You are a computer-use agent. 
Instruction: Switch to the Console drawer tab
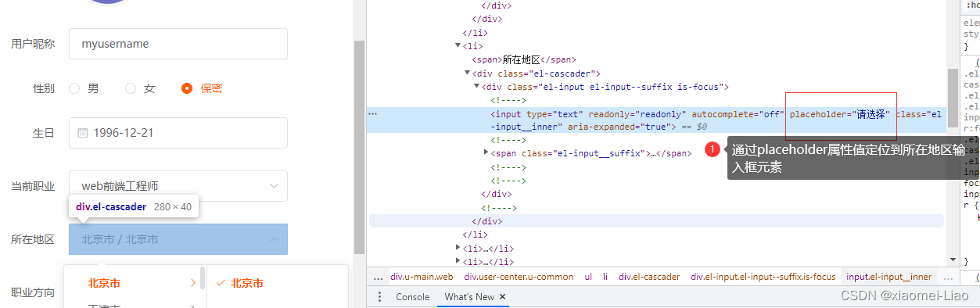point(412,297)
